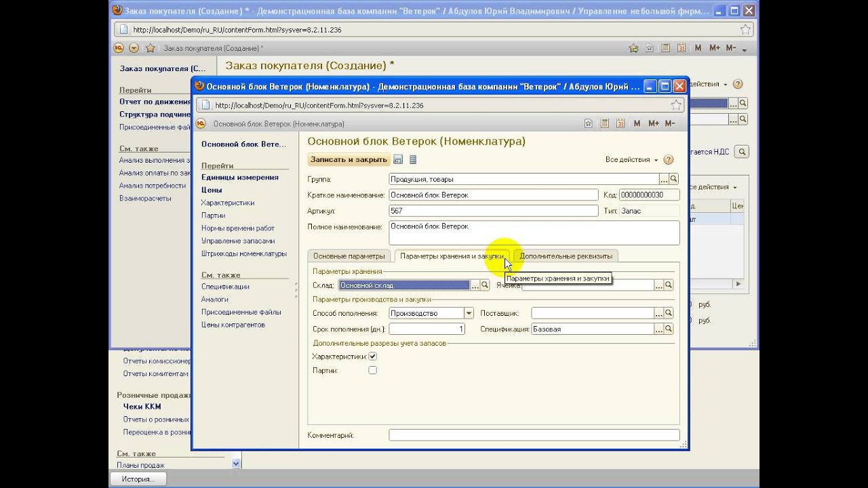Switch to the Основные параметры tab
This screenshot has height=488, width=868.
point(349,256)
